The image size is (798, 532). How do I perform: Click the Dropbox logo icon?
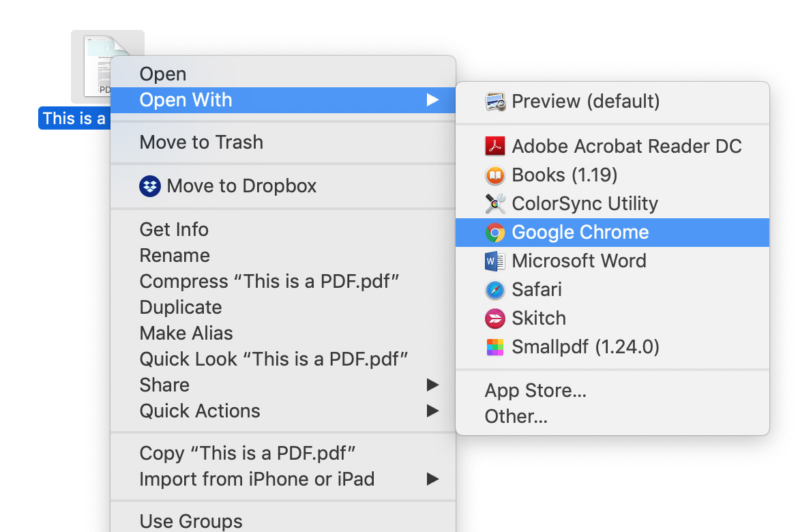tap(150, 186)
